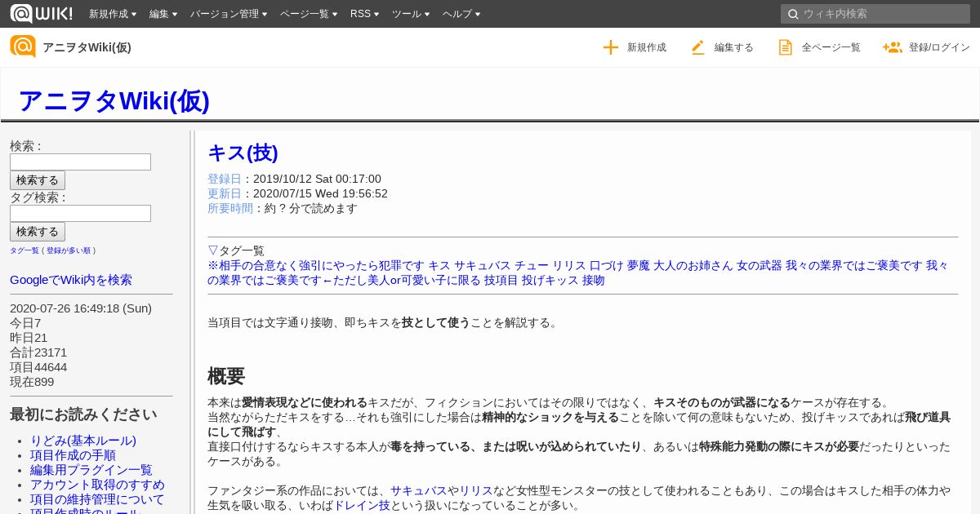Click the 現在899 counter text
The width and height of the screenshot is (980, 514).
point(32,382)
